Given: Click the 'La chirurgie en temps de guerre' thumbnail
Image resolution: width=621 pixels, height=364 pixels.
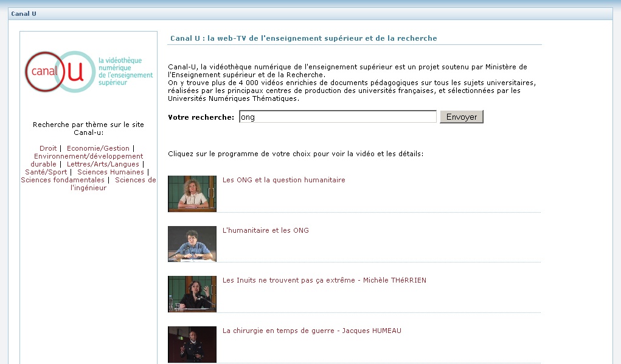Looking at the screenshot, I should click(192, 345).
